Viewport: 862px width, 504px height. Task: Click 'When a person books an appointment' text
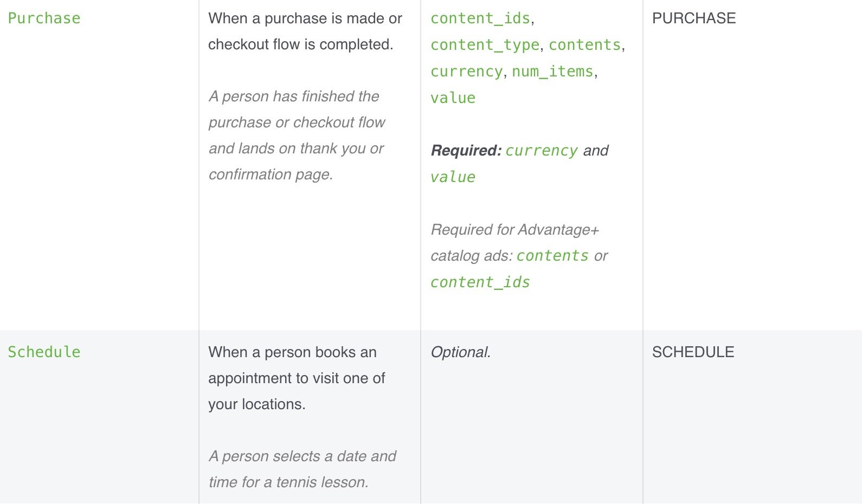point(297,378)
